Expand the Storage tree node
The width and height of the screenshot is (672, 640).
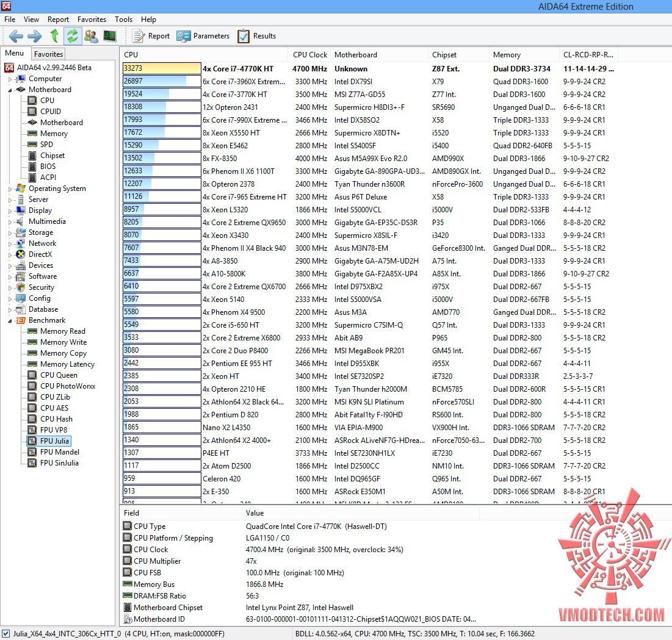(10, 233)
